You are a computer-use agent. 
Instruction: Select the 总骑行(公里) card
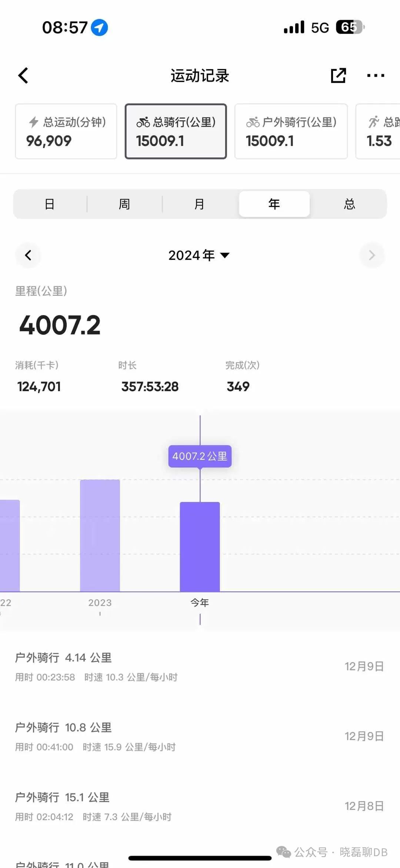point(176,131)
